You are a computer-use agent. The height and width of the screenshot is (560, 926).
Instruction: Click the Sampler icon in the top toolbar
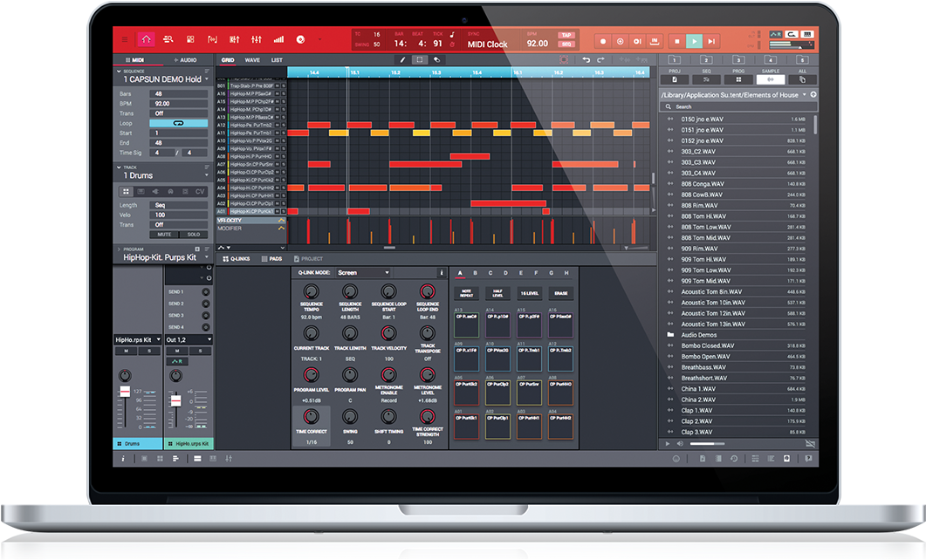coord(214,40)
